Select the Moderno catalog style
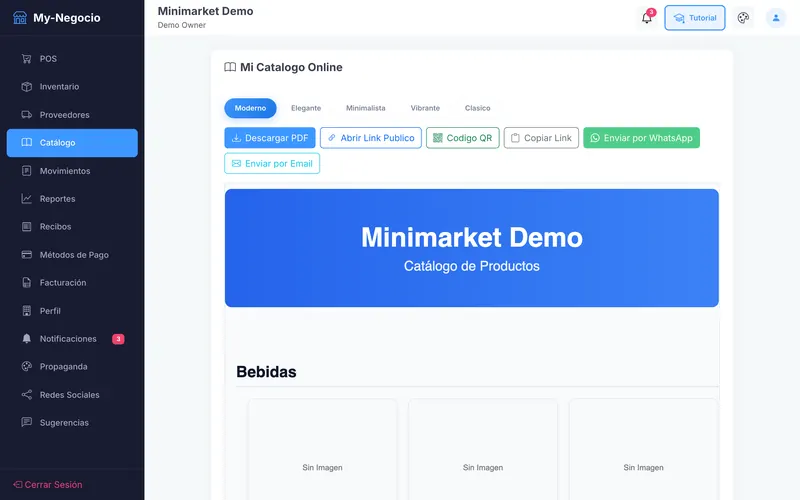Image resolution: width=800 pixels, height=500 pixels. (x=250, y=108)
